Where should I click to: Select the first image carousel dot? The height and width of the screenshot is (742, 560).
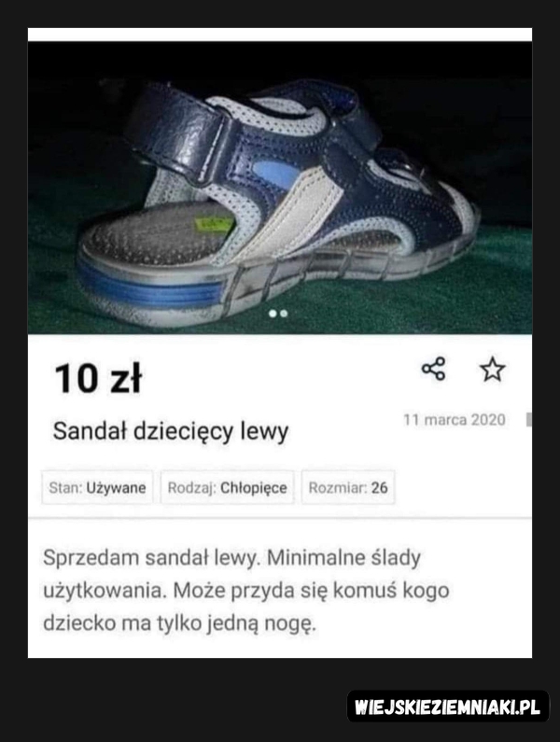(x=273, y=314)
